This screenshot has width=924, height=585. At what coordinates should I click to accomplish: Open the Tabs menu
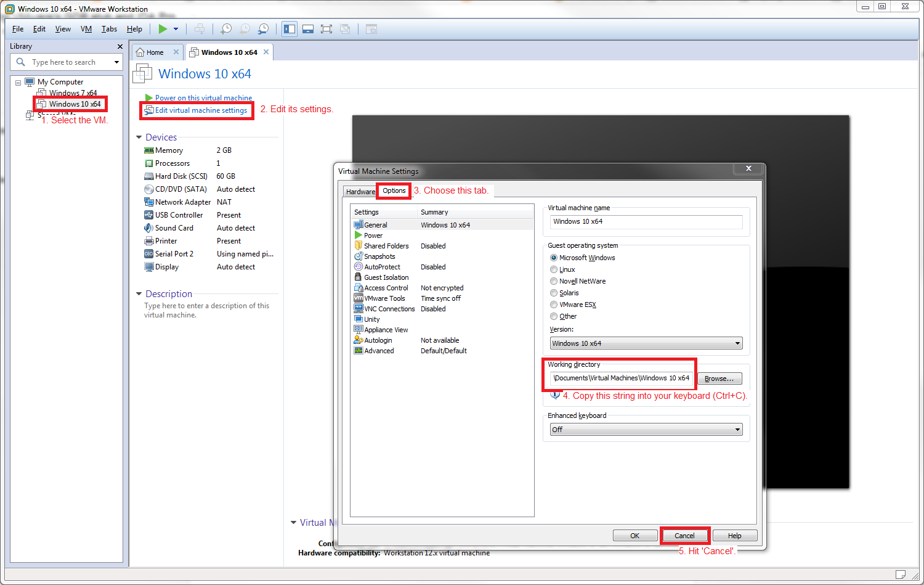(x=109, y=29)
